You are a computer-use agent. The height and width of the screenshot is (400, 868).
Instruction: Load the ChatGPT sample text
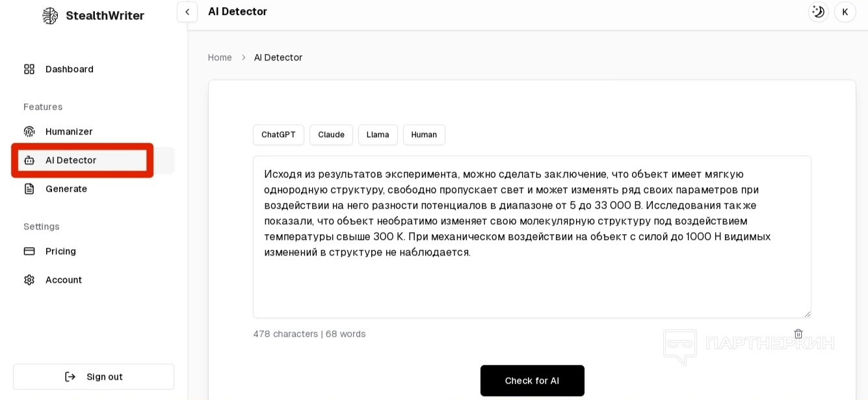278,135
